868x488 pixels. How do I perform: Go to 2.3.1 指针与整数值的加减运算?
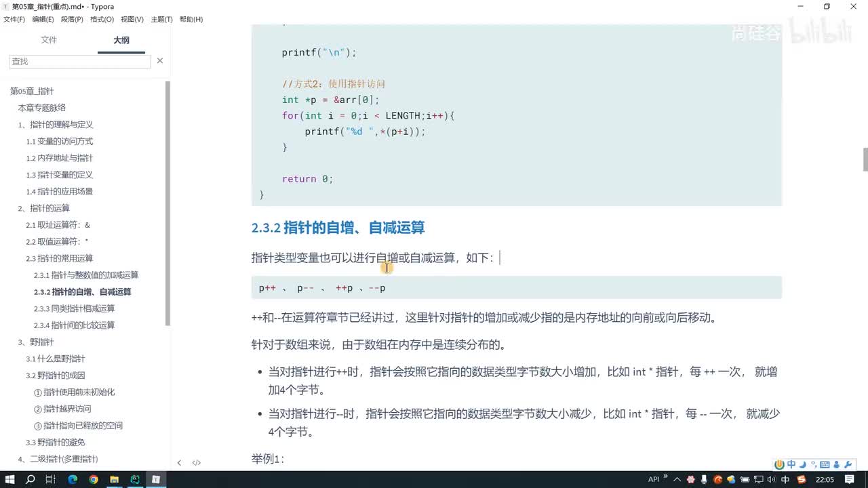86,275
